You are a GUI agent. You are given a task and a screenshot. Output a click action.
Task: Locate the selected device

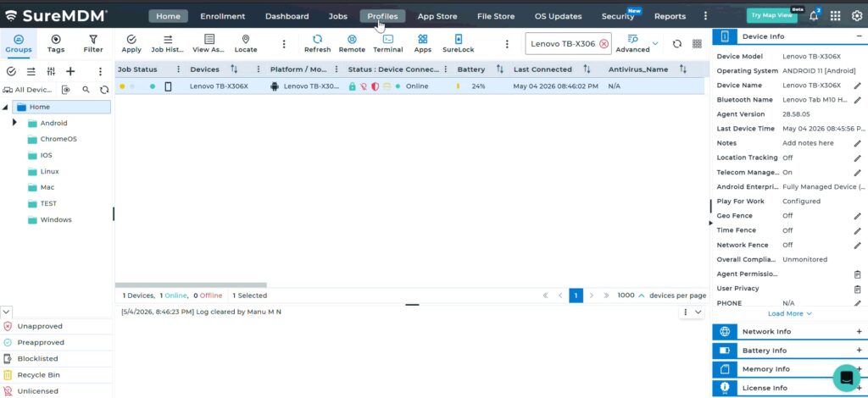coord(246,44)
